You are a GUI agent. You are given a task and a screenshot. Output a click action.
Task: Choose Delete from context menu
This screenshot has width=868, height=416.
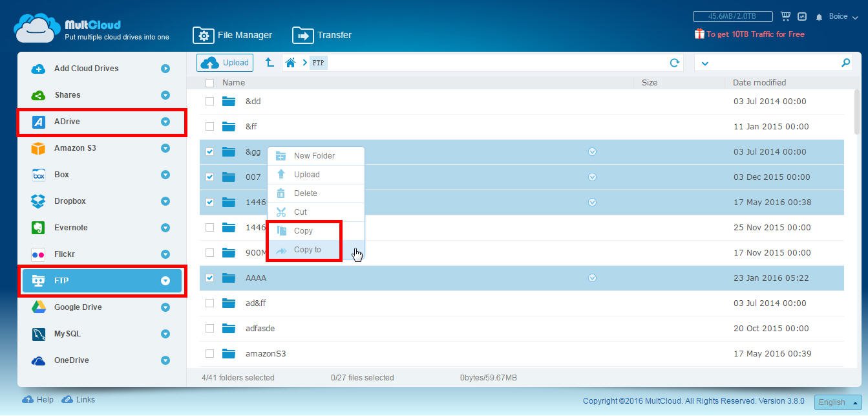tap(316, 193)
